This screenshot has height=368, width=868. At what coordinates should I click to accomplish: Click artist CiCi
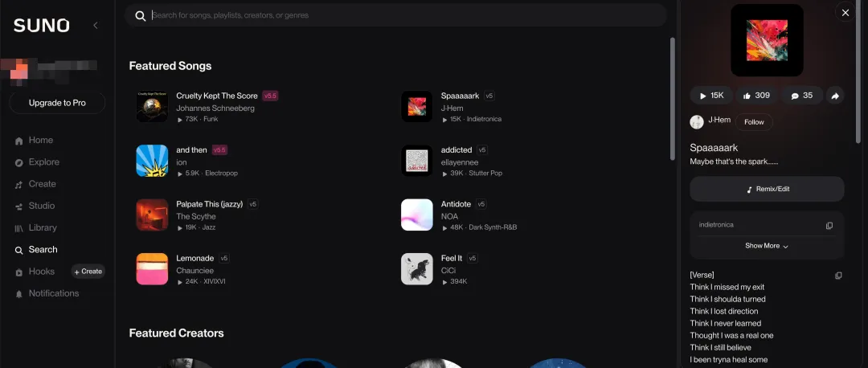[x=448, y=271]
